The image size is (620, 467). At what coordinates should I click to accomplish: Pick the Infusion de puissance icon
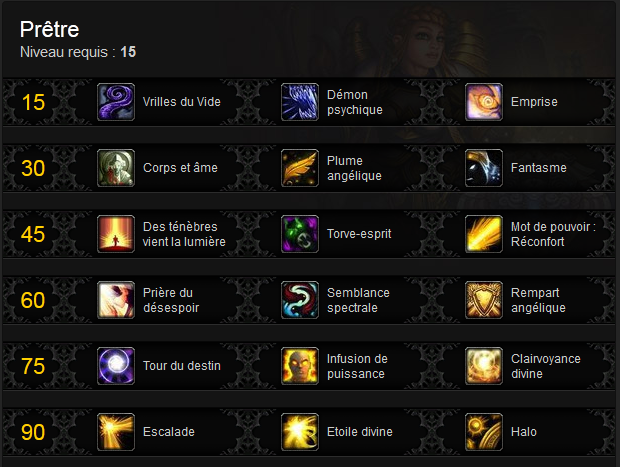(300, 366)
